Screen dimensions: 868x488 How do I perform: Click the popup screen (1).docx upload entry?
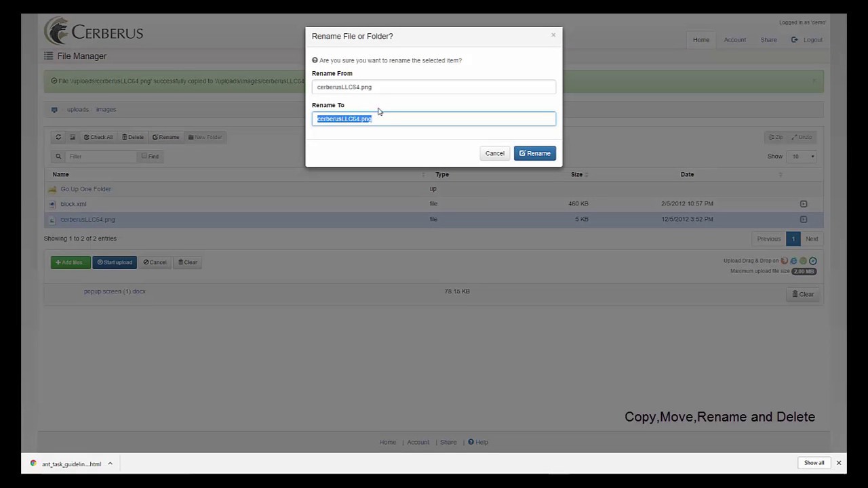[115, 291]
